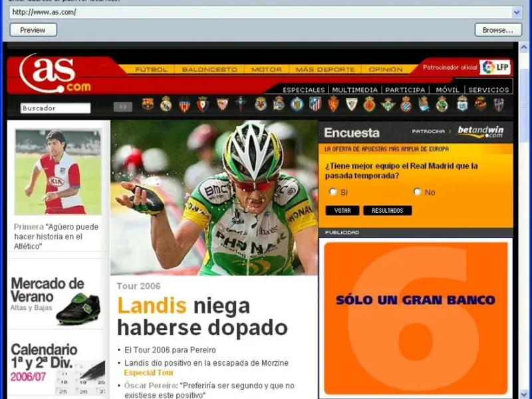532x399 pixels.
Task: Open the Agüero Primera news link
Action: coord(57,237)
